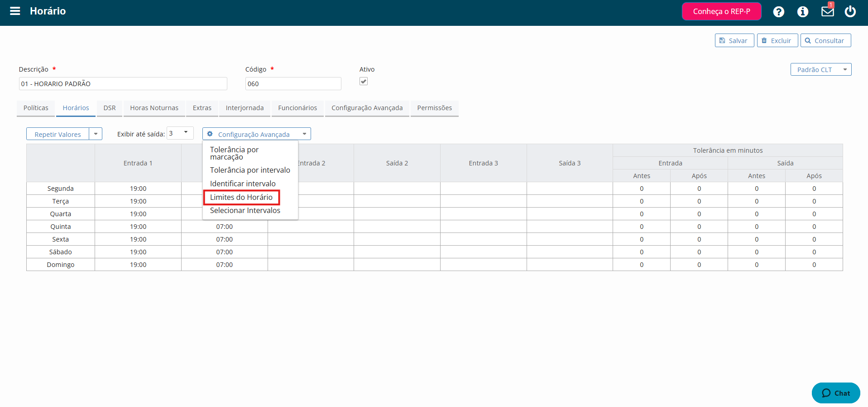
Task: Select Identificar intervalo menu item
Action: coord(250,184)
